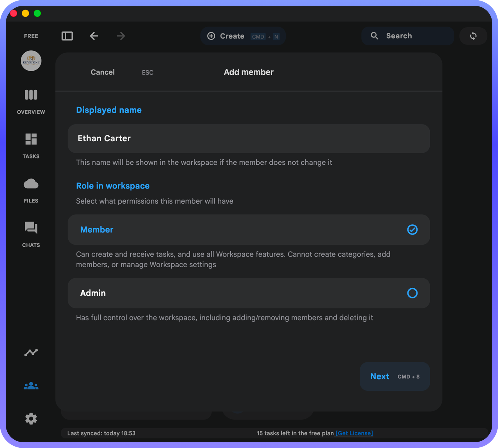
Task: Click the 15 tasks left status text
Action: coord(295,433)
